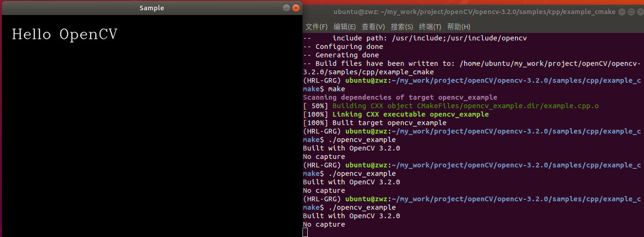
Task: Open the 帮助(H) menu in the terminal
Action: (x=459, y=27)
